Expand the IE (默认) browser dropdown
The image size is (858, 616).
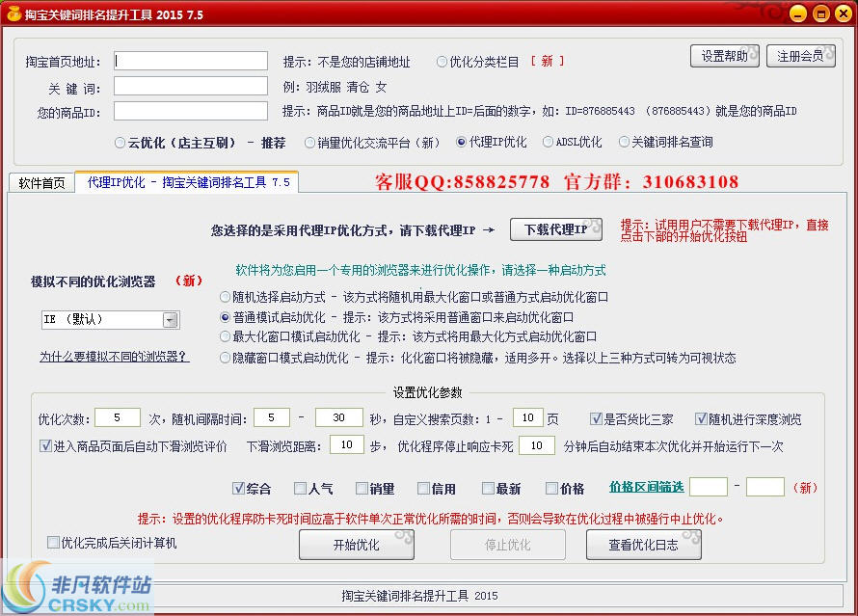click(171, 320)
